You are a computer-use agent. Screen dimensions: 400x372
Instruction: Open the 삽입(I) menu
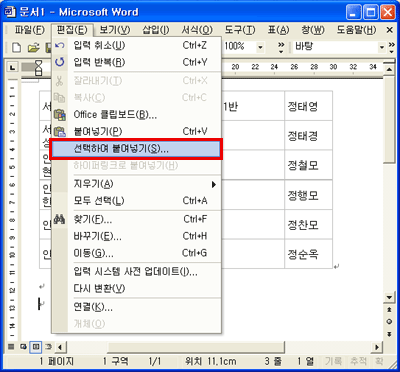click(156, 30)
